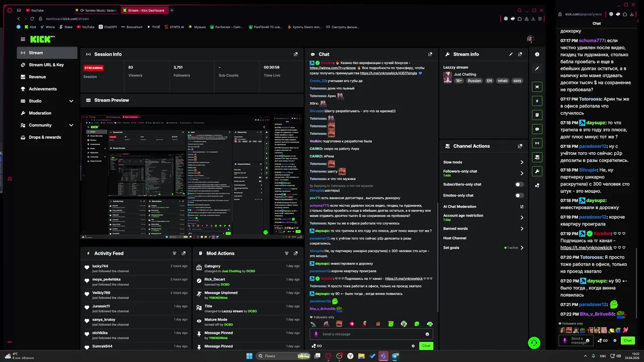Open Account age restriction options

[484, 217]
